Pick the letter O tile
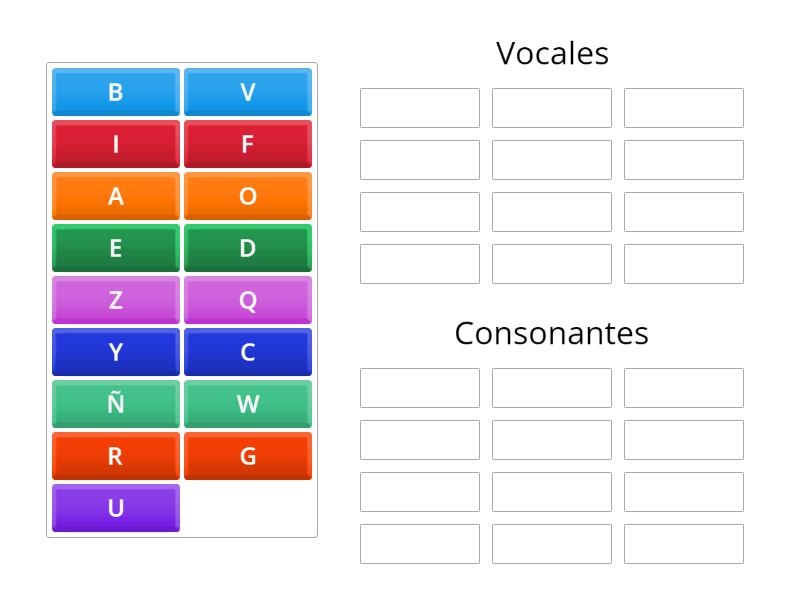The image size is (800, 600). 248,196
